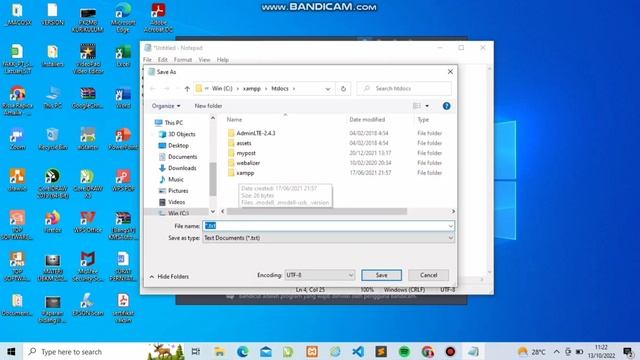The width and height of the screenshot is (640, 360).
Task: Select the AdminLTE-2.4.3 folder
Action: click(256, 133)
